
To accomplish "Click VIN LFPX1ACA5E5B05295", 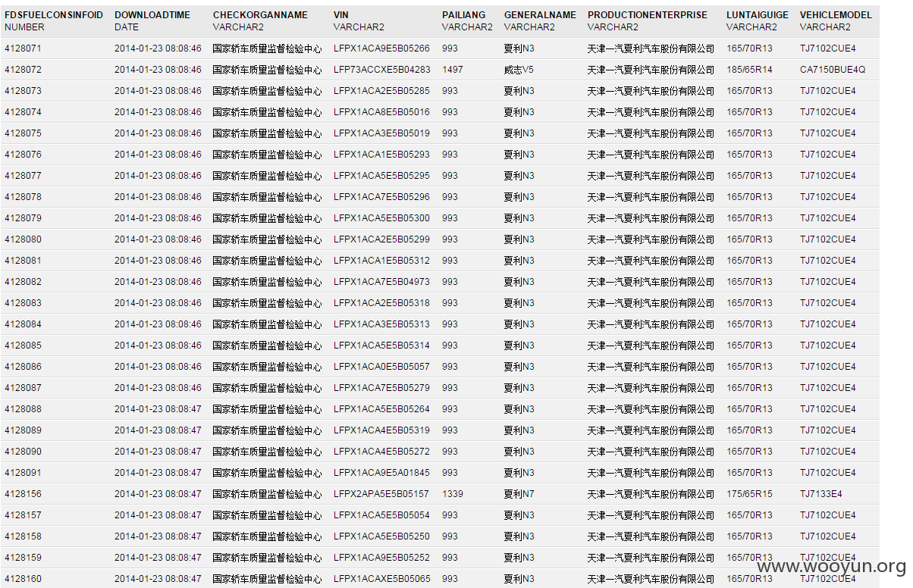I will pyautogui.click(x=381, y=176).
